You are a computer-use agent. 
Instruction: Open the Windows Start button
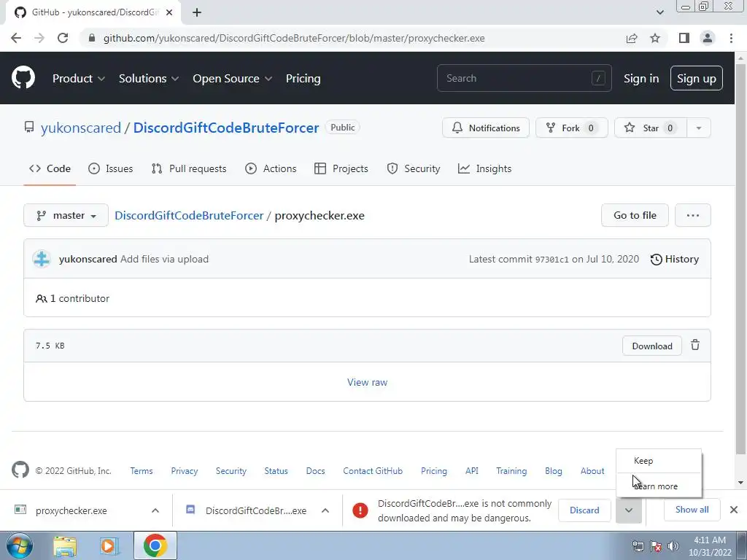(19, 545)
